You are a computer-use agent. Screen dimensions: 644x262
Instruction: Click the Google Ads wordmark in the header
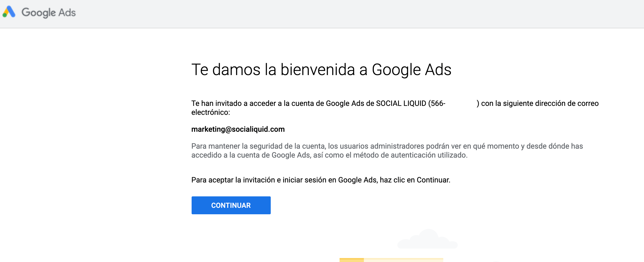click(x=49, y=12)
